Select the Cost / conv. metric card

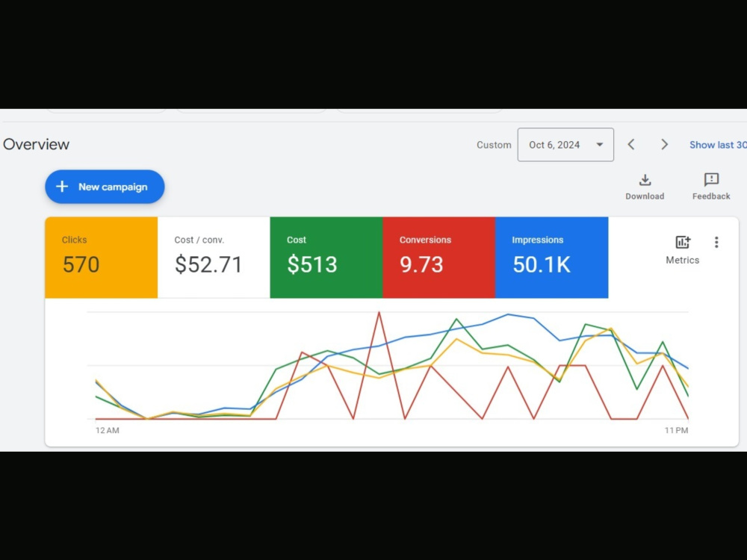(214, 258)
